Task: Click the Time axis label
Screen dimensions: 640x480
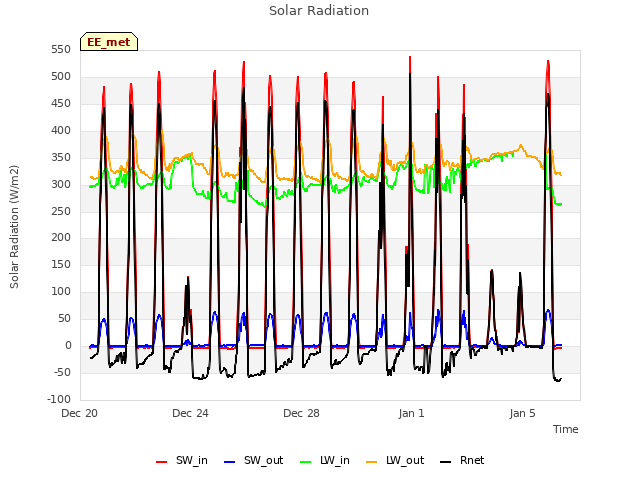Action: [x=565, y=429]
